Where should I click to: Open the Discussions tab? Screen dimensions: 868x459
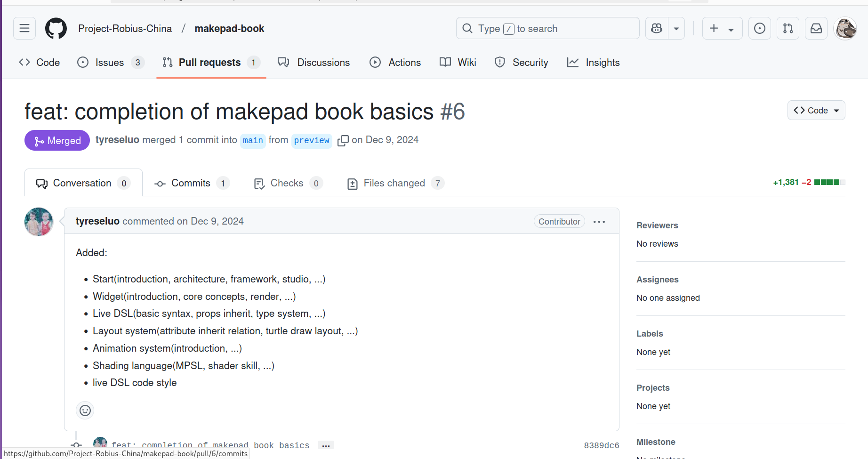click(x=314, y=63)
